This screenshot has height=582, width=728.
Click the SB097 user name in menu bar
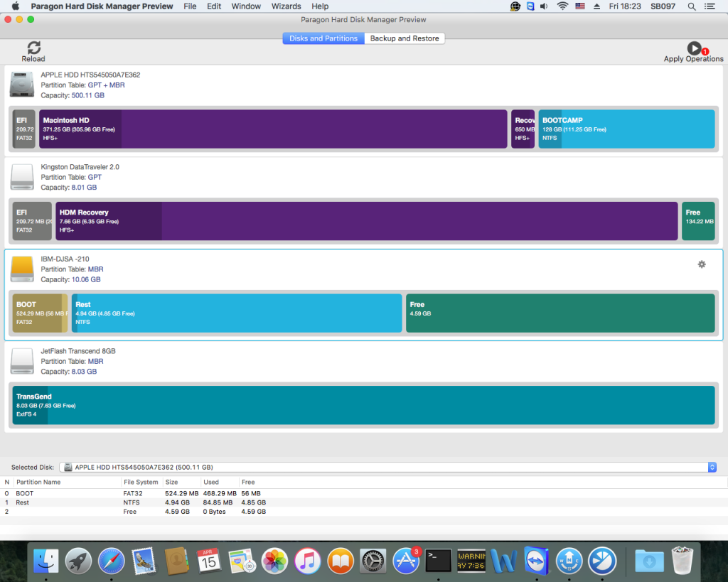tap(663, 6)
